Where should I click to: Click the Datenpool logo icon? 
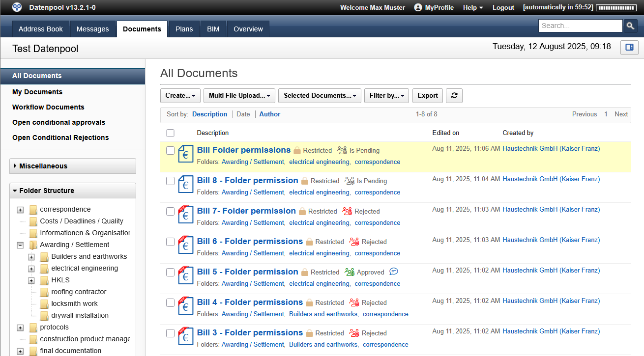[17, 7]
